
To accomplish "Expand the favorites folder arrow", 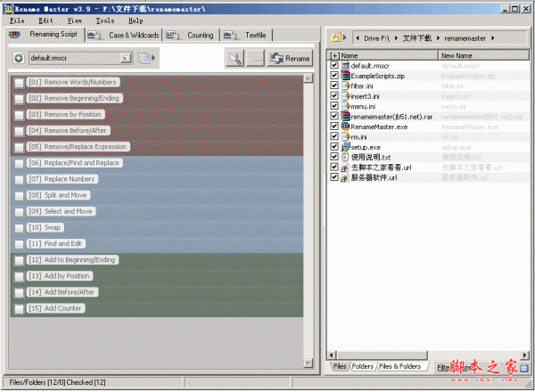I will [x=344, y=37].
